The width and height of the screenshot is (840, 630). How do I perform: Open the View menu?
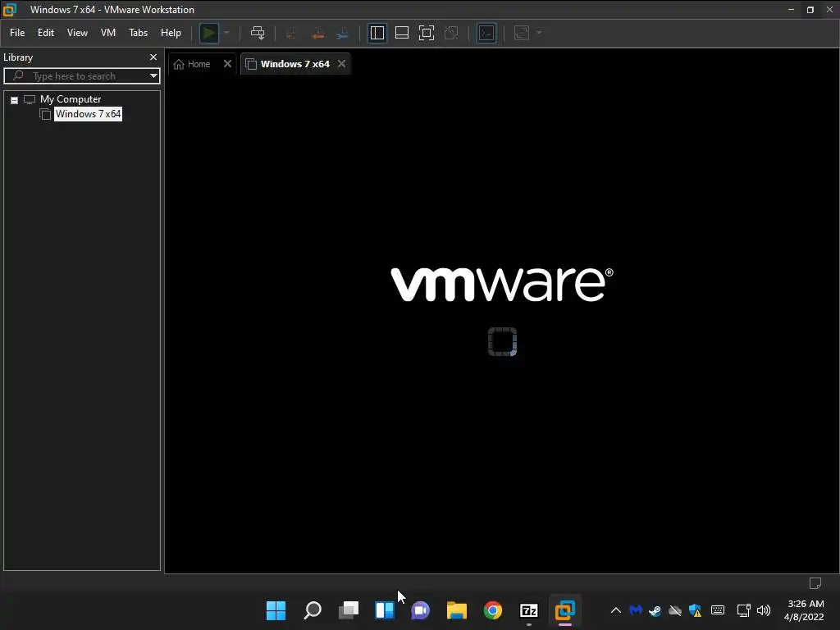click(77, 33)
